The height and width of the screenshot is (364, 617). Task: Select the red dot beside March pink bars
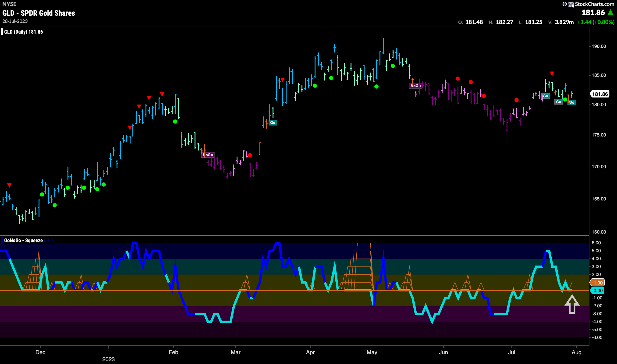[250, 155]
